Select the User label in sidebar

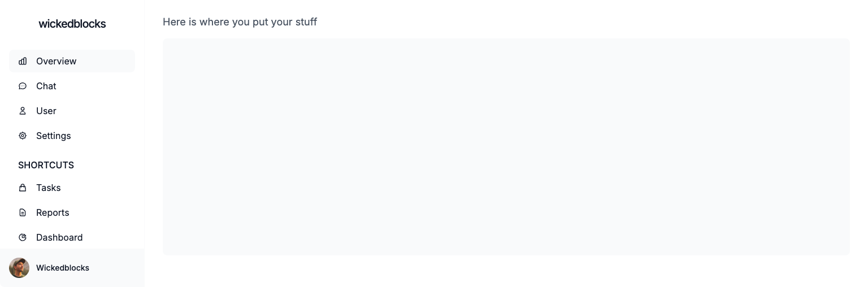46,111
